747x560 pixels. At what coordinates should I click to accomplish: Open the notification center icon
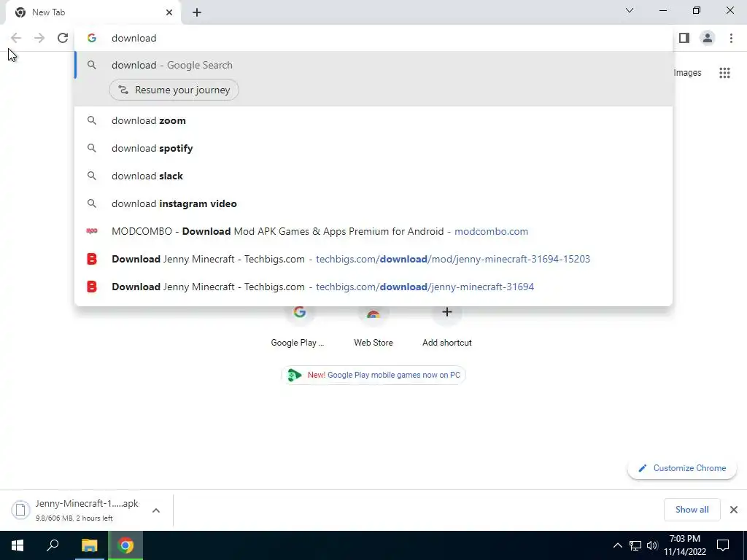pos(723,545)
